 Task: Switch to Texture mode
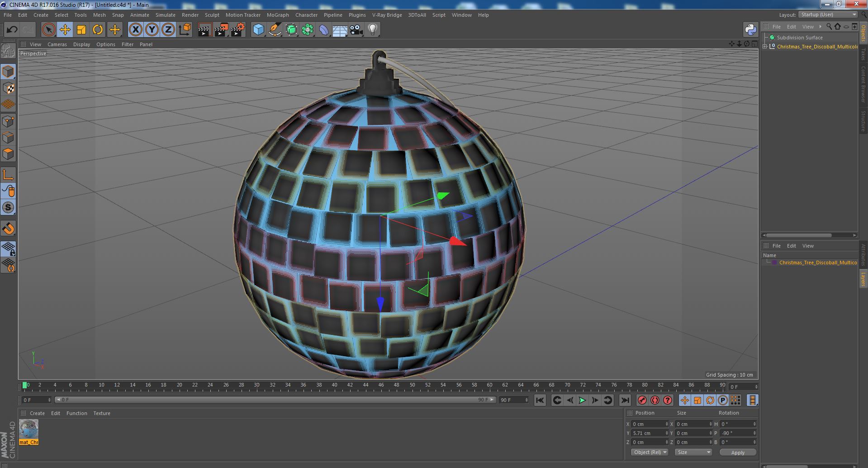8,88
